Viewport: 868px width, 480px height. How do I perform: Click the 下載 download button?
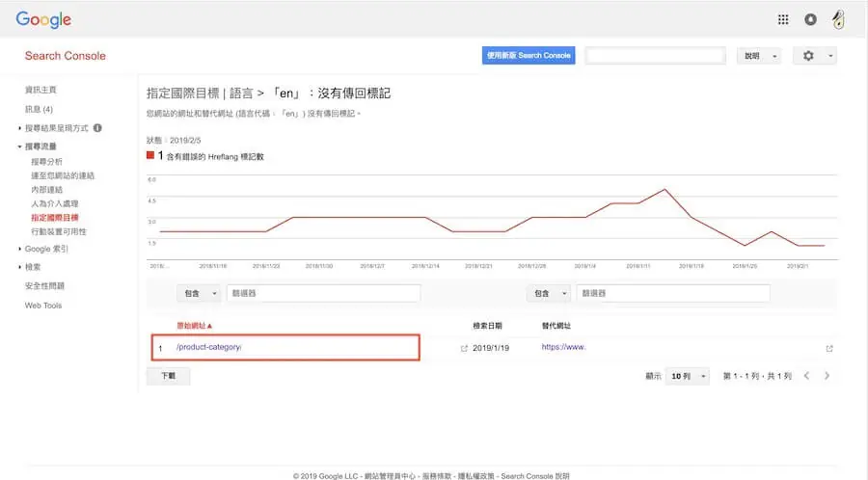pos(168,376)
